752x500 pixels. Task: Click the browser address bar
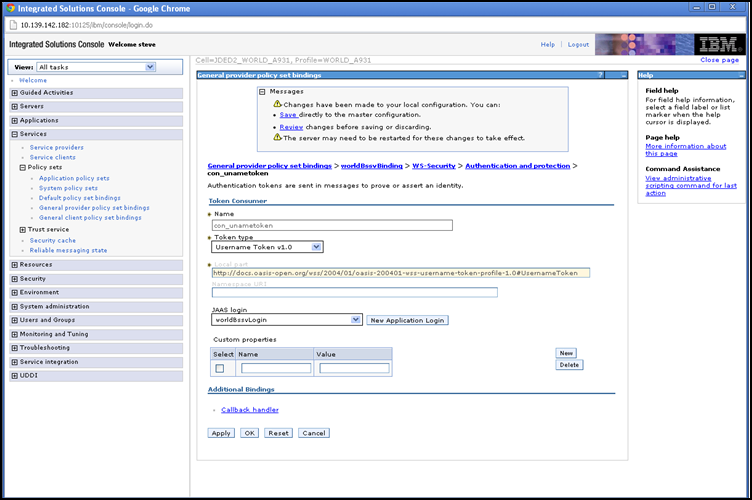(x=374, y=25)
